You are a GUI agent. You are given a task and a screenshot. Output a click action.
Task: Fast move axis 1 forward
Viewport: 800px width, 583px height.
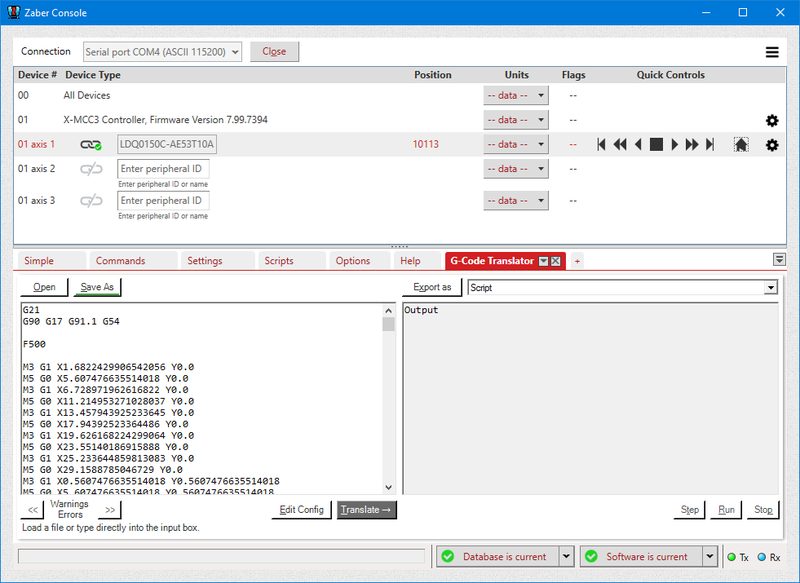(x=692, y=145)
